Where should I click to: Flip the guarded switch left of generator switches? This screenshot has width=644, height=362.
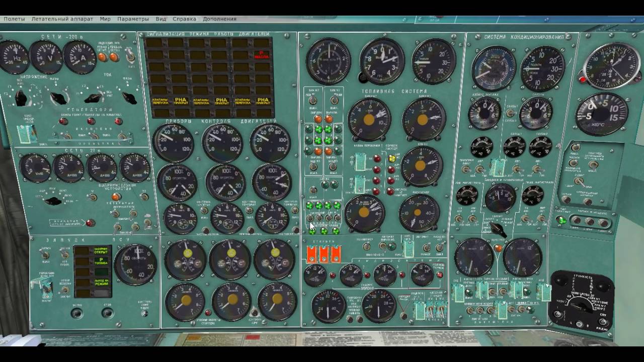(x=26, y=133)
